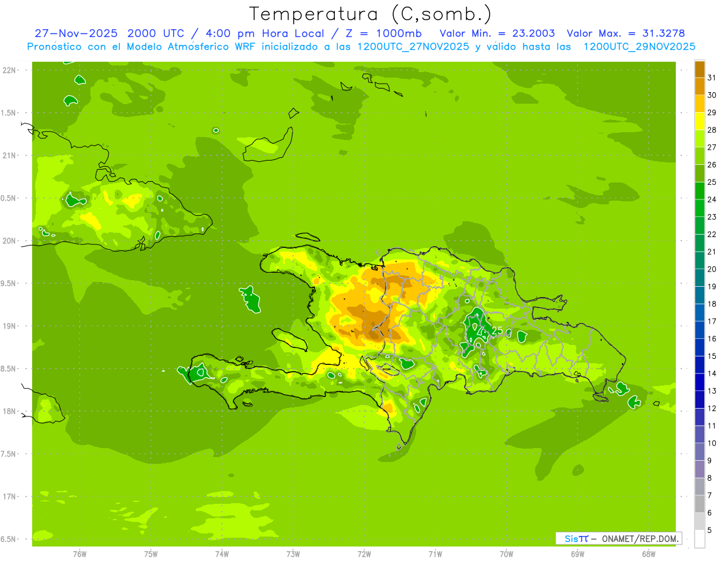
Task: Click the colorbar label 15
Action: (x=712, y=356)
